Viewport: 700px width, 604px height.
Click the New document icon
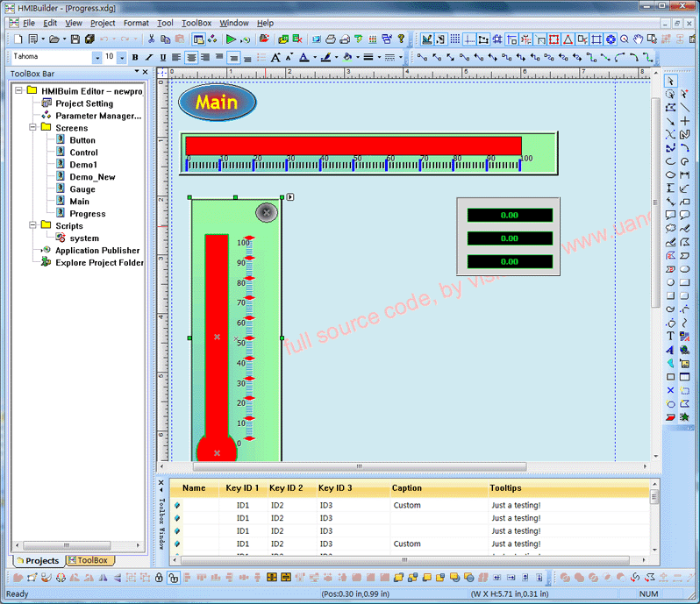[18, 39]
